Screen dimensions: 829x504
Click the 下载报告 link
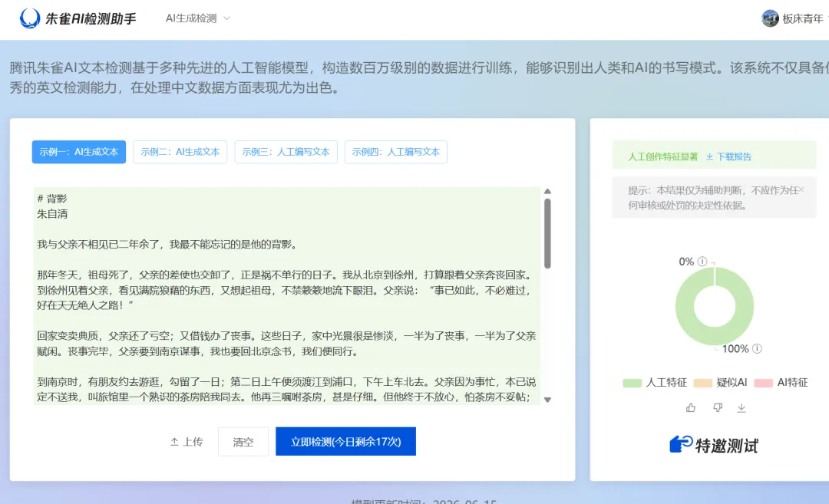pyautogui.click(x=729, y=157)
